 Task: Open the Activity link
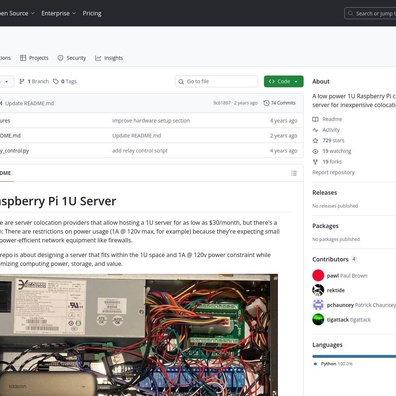331,130
